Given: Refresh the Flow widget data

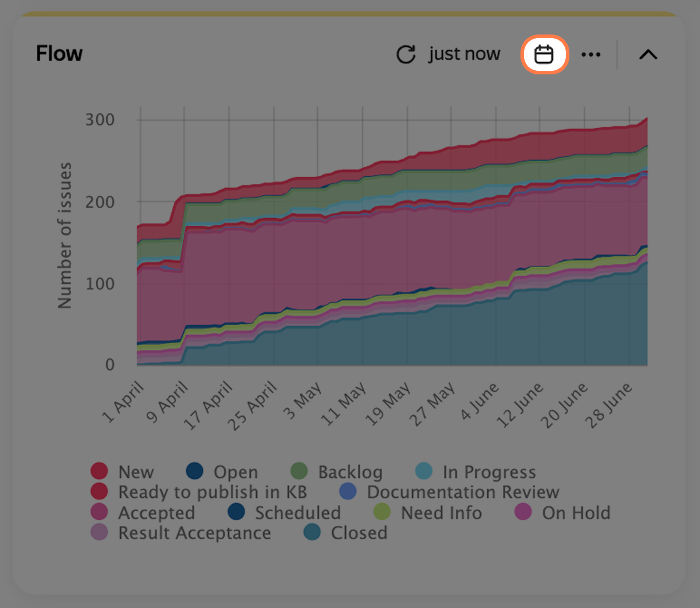Looking at the screenshot, I should [406, 54].
